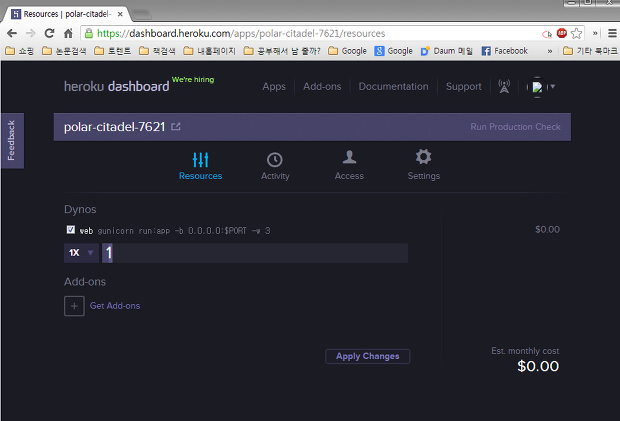Open the external link icon beside polar-citadel-7621
Screen dimensions: 620x421
point(176,126)
